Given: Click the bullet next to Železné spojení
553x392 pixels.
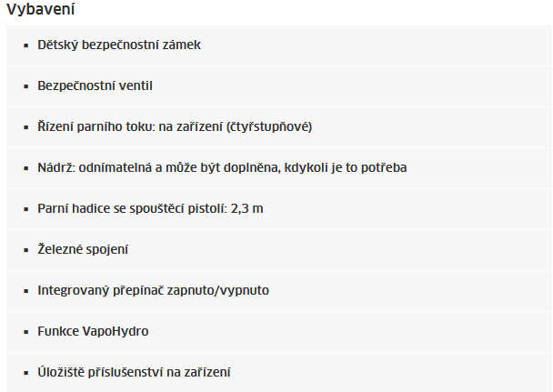Looking at the screenshot, I should click(x=26, y=249).
